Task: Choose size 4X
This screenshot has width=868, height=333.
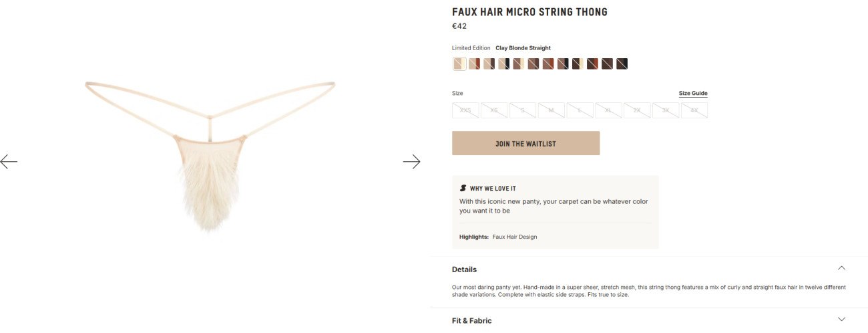Action: [x=694, y=110]
